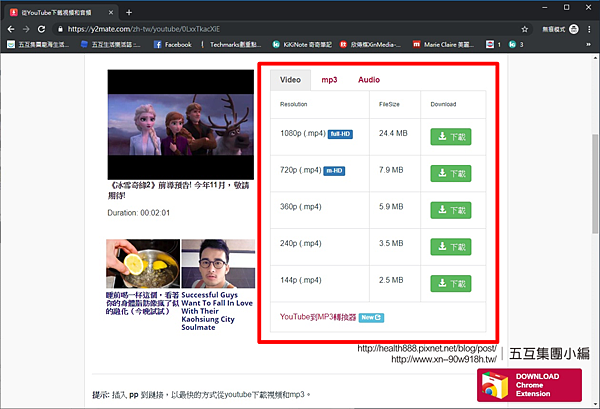Switch to the mp3 tab
Screen dimensions: 600x409
(x=329, y=80)
